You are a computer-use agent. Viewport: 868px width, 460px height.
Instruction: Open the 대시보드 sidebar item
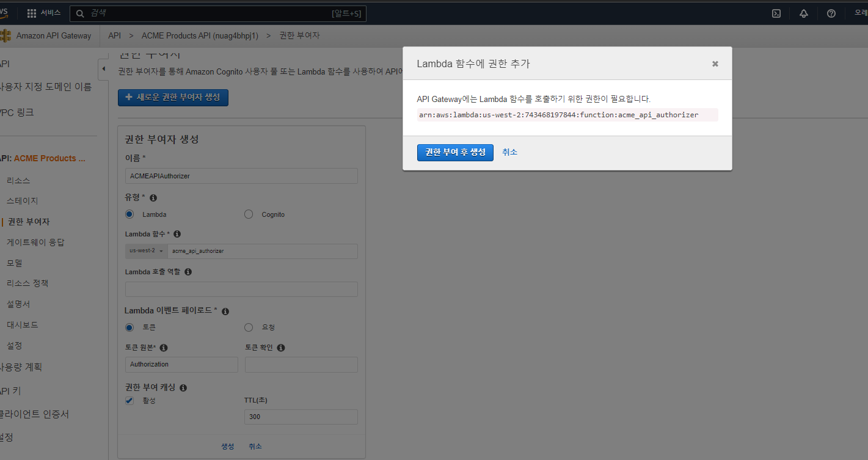click(23, 325)
